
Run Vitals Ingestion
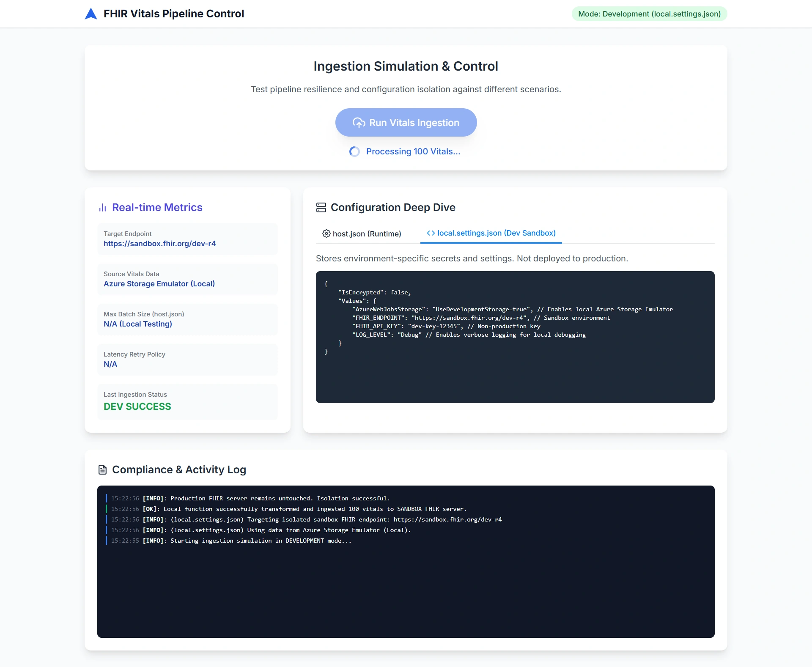(406, 123)
